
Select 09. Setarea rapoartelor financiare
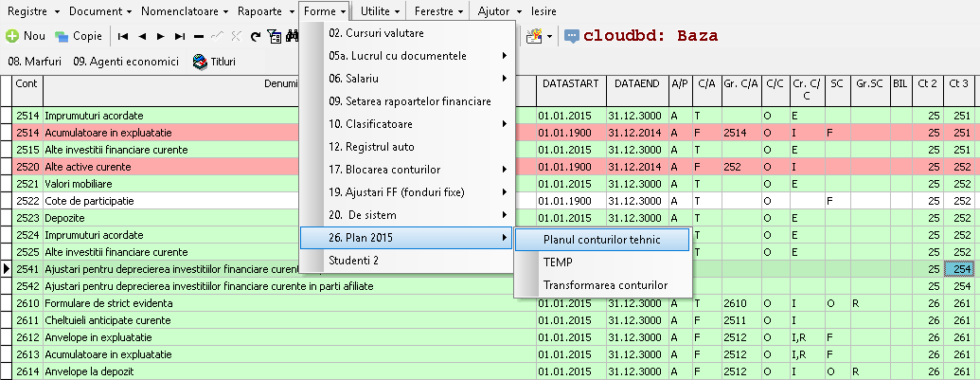(406, 101)
